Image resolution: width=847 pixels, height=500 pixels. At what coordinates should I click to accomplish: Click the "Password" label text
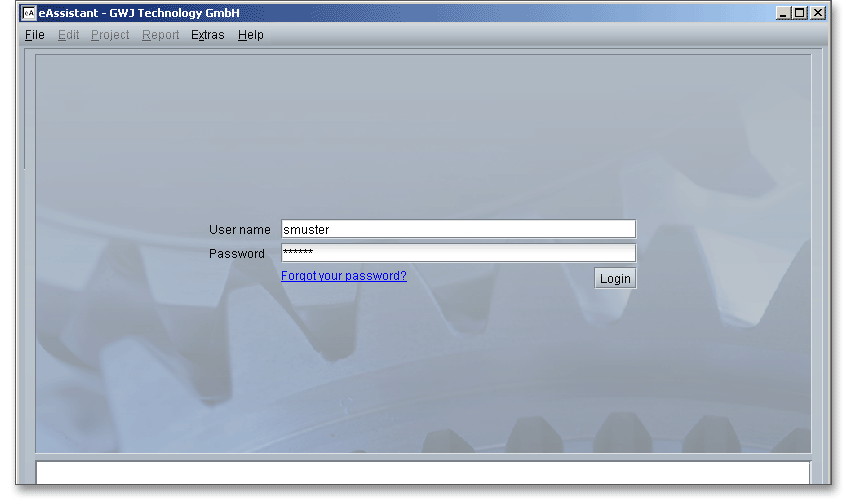coord(236,254)
